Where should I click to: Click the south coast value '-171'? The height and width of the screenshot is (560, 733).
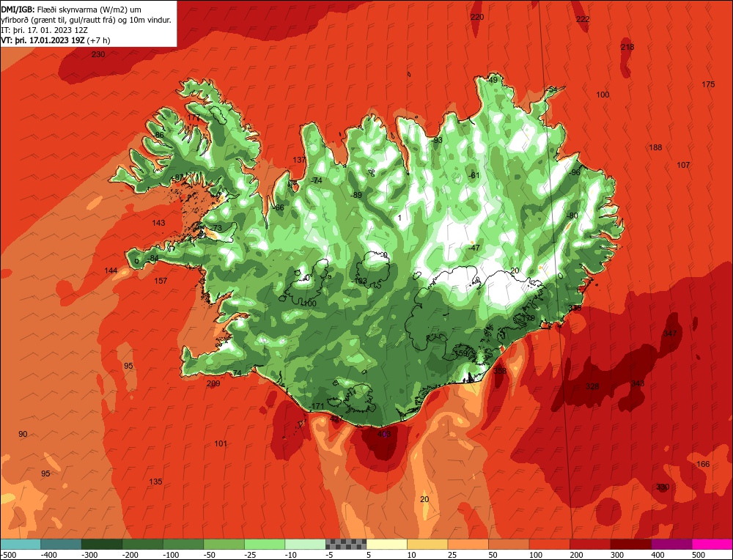pos(317,406)
